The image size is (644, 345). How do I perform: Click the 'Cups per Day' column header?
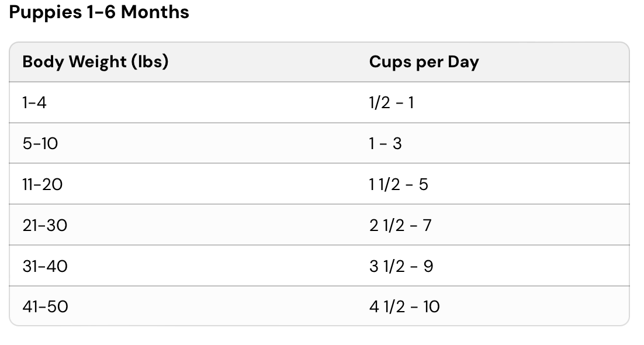pyautogui.click(x=424, y=62)
